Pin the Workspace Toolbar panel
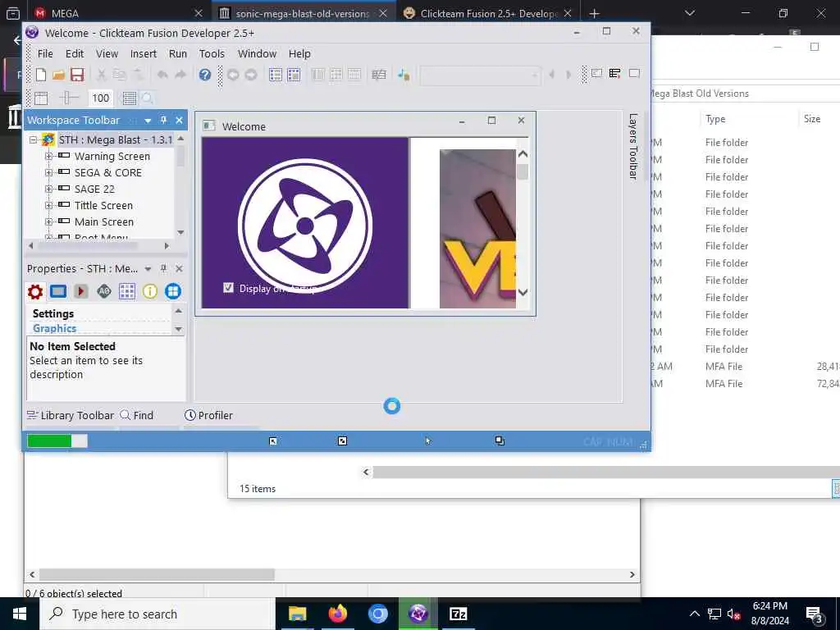Image resolution: width=840 pixels, height=630 pixels. pyautogui.click(x=164, y=120)
